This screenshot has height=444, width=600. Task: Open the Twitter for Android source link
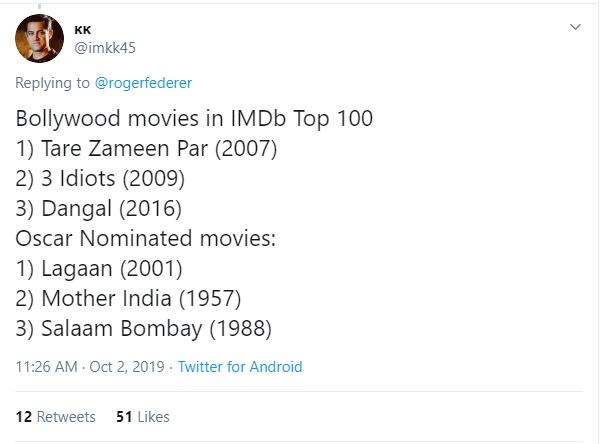240,367
